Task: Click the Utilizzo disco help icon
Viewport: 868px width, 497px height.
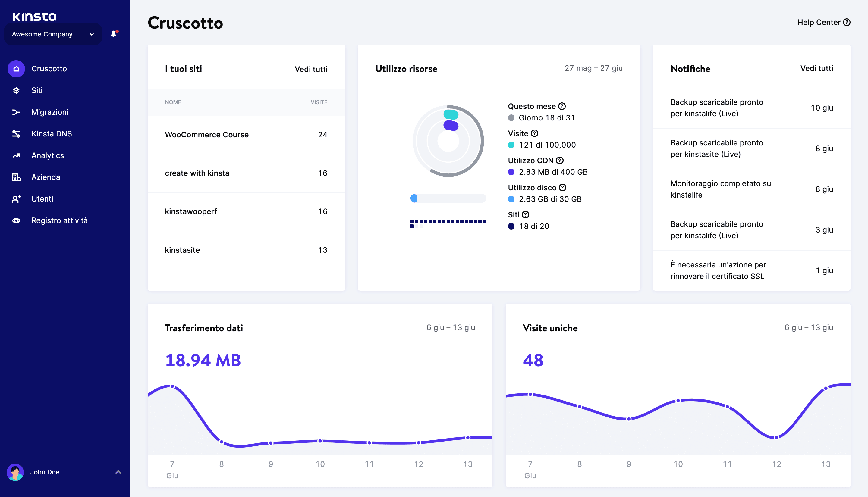Action: (562, 187)
